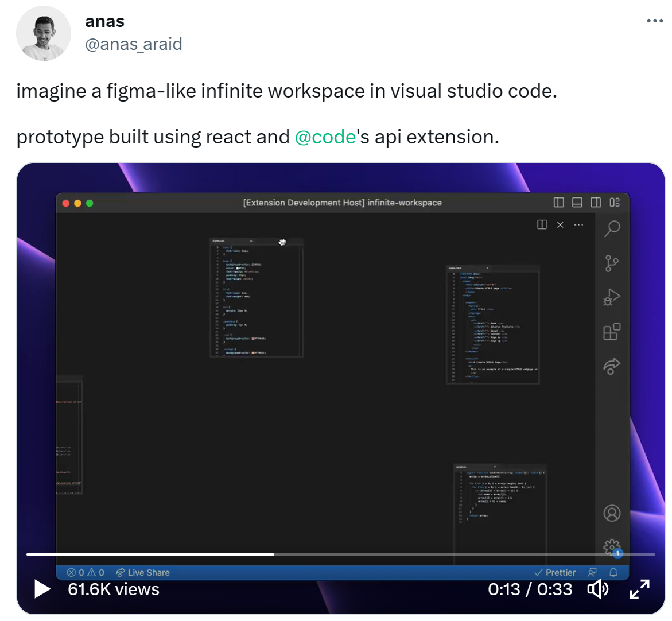
Task: Open anas's profile picture
Action: (x=43, y=33)
